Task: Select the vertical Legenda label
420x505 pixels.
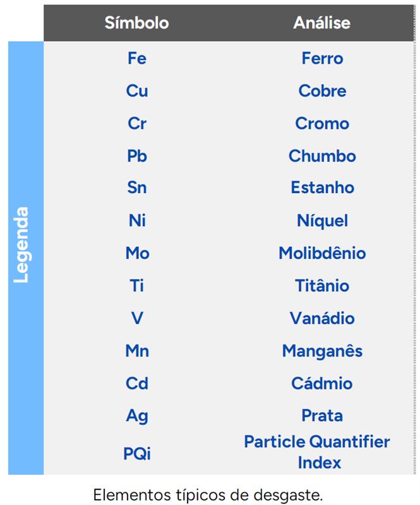Action: tap(22, 244)
